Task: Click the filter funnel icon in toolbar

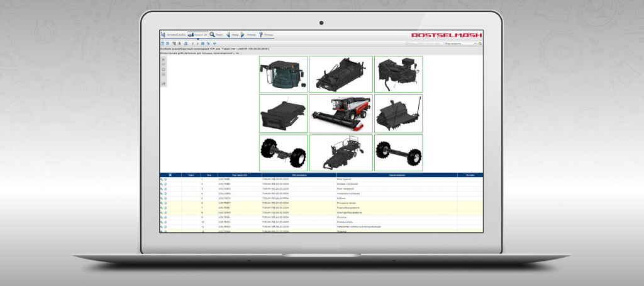Action: pyautogui.click(x=214, y=43)
